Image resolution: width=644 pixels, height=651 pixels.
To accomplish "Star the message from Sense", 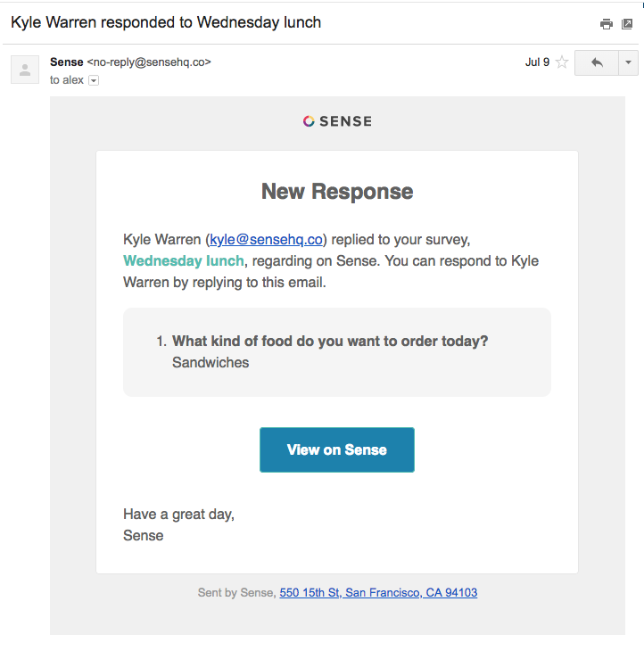I will 562,62.
